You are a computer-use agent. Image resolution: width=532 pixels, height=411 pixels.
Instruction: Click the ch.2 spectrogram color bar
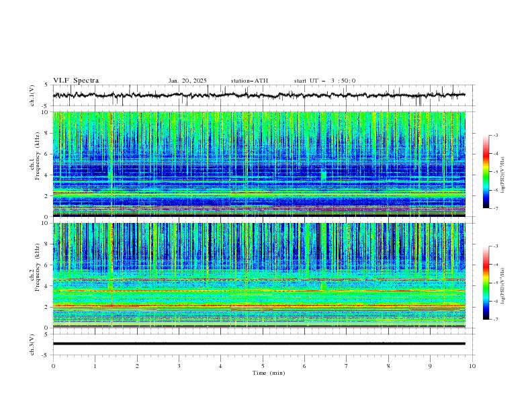pos(486,283)
